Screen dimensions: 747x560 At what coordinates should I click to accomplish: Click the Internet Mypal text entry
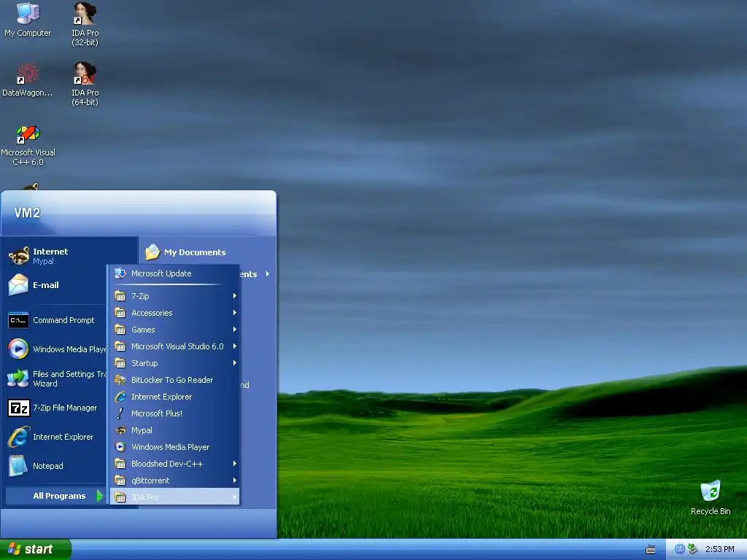[50, 256]
